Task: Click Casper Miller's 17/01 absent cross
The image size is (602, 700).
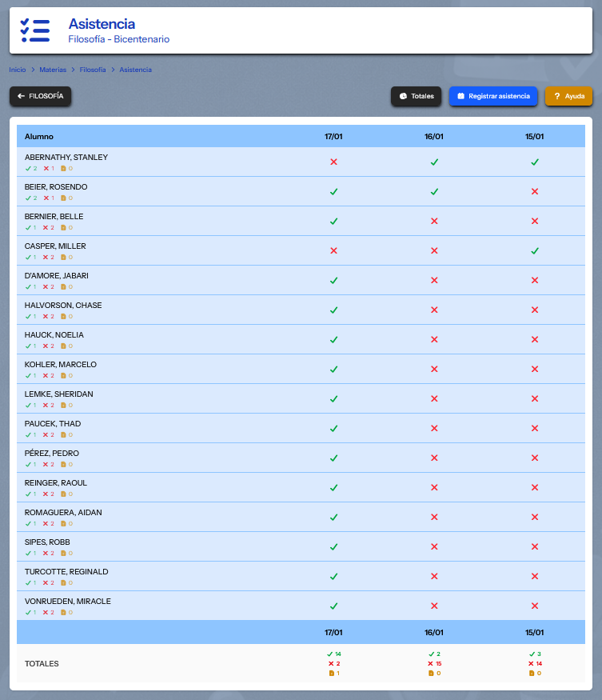Action: point(333,250)
